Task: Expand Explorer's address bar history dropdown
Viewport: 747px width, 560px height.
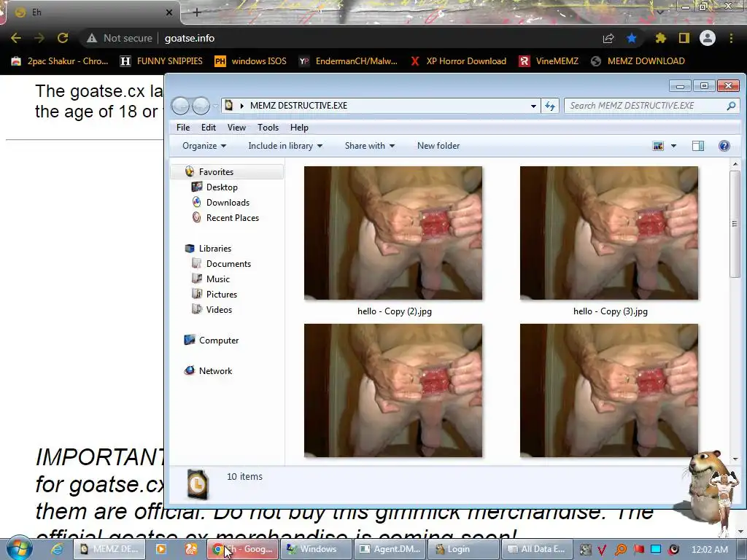Action: point(533,106)
